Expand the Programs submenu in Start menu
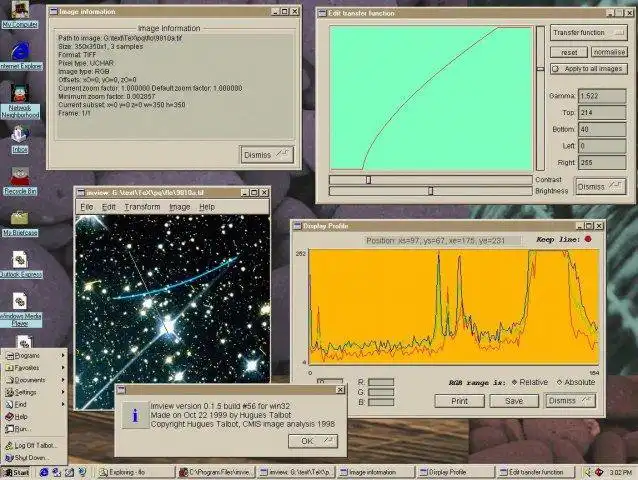The image size is (638, 480). tap(34, 356)
